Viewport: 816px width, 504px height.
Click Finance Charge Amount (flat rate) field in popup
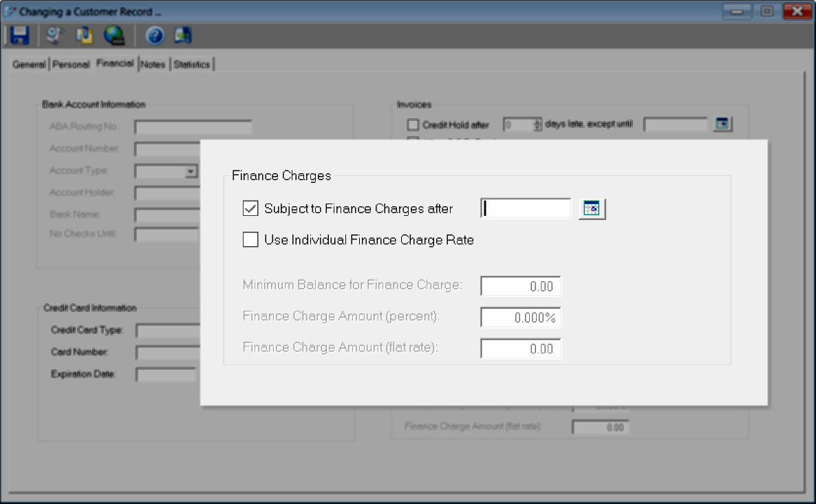[520, 349]
